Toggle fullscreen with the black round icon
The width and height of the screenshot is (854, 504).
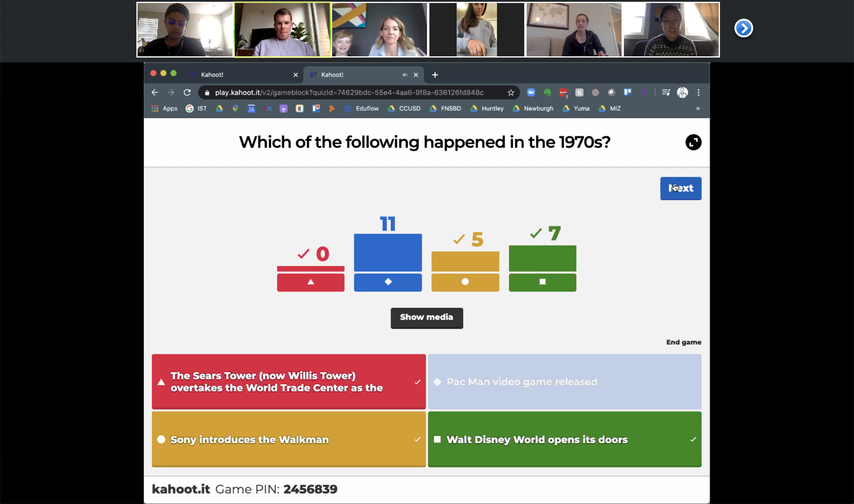[x=693, y=142]
